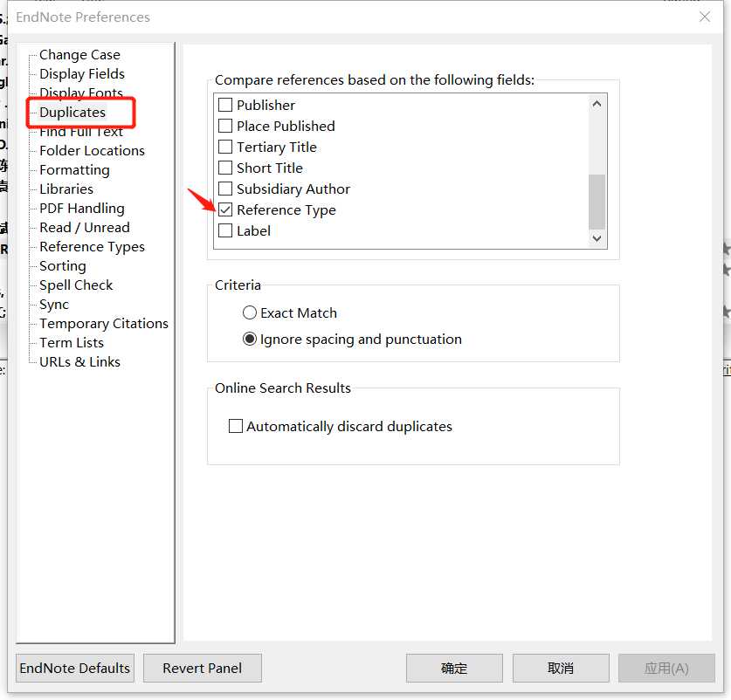Image resolution: width=731 pixels, height=700 pixels.
Task: Select the Exact Match criteria
Action: tap(250, 312)
